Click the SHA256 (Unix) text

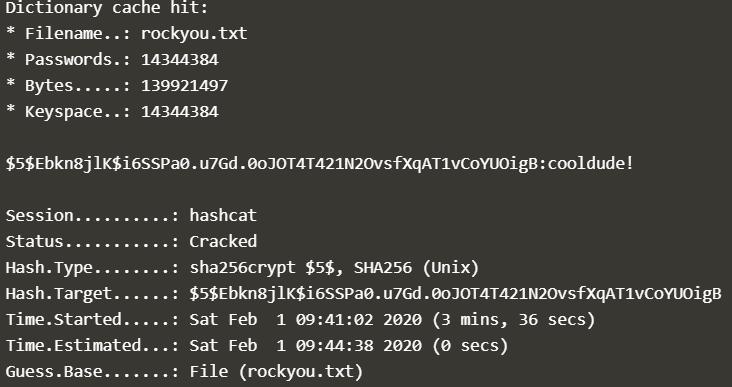coord(416,268)
